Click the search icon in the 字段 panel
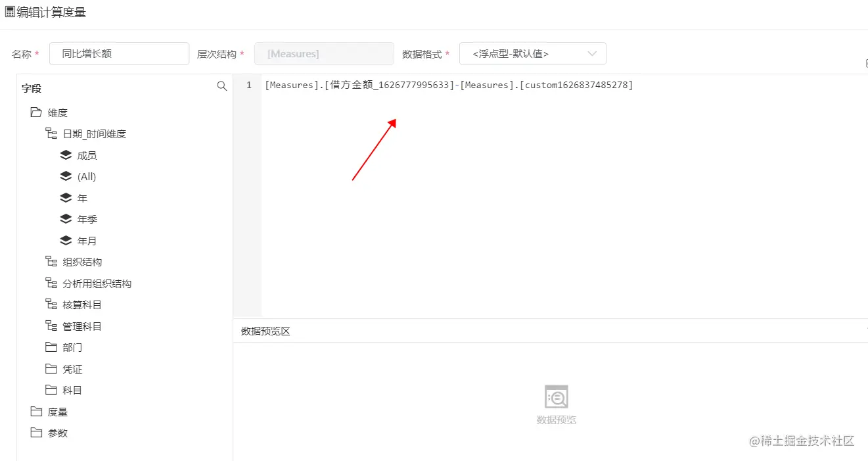Image resolution: width=868 pixels, height=461 pixels. pyautogui.click(x=221, y=86)
